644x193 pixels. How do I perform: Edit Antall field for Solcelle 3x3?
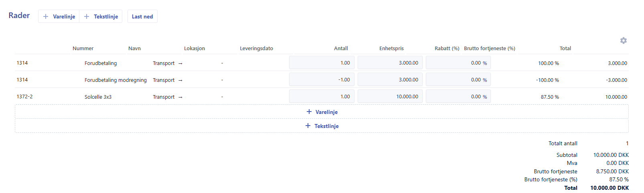click(322, 97)
